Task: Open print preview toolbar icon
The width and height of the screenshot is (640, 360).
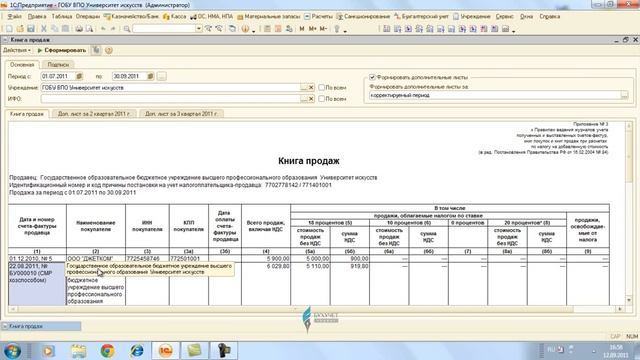Action: click(89, 29)
